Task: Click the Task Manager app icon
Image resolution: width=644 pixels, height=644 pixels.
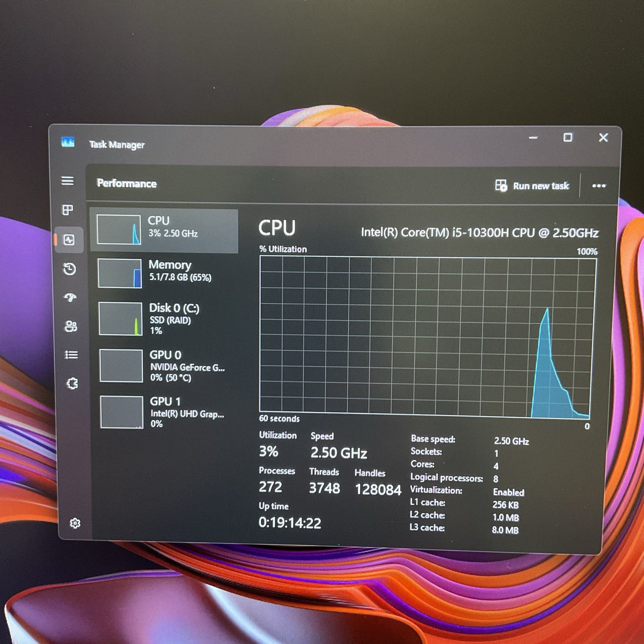Action: [68, 142]
